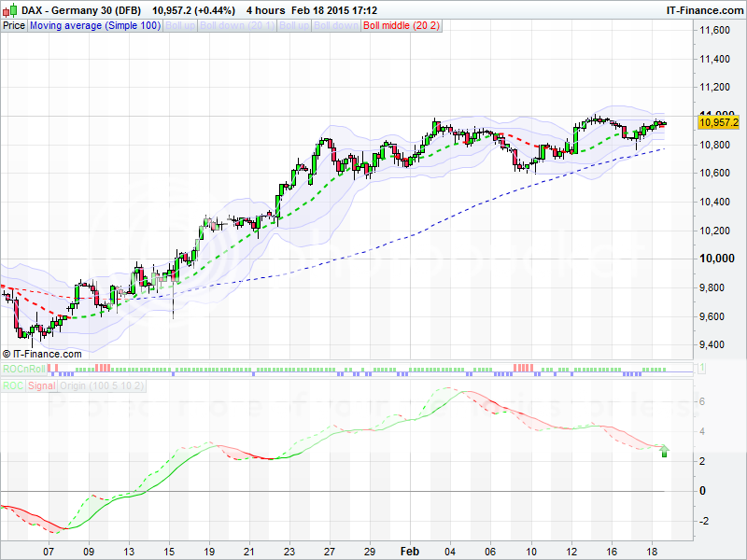The width and height of the screenshot is (747, 560).
Task: Select the ROCnRoll indicator label
Action: pos(22,371)
